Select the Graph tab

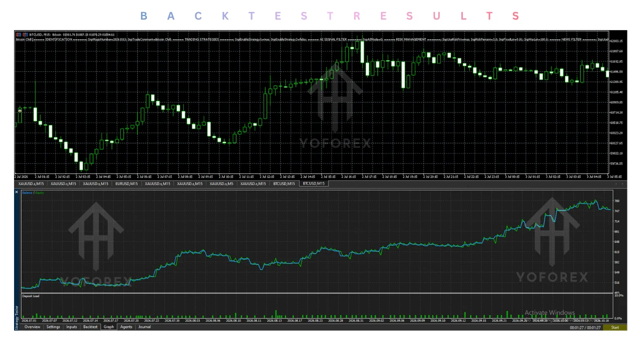[x=109, y=327]
